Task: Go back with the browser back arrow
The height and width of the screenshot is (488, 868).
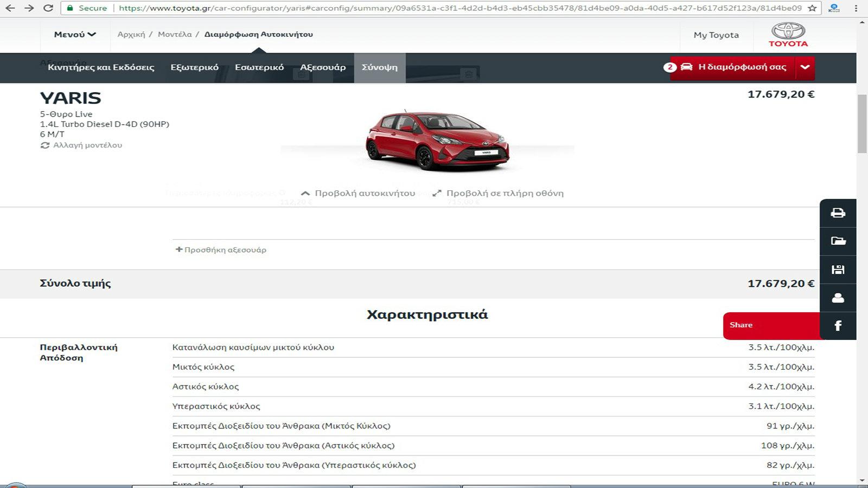Action: pos(10,8)
